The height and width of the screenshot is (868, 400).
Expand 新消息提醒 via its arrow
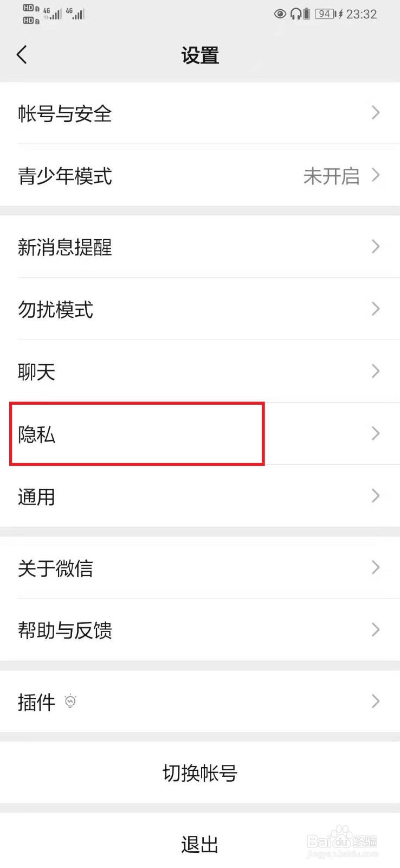click(376, 247)
